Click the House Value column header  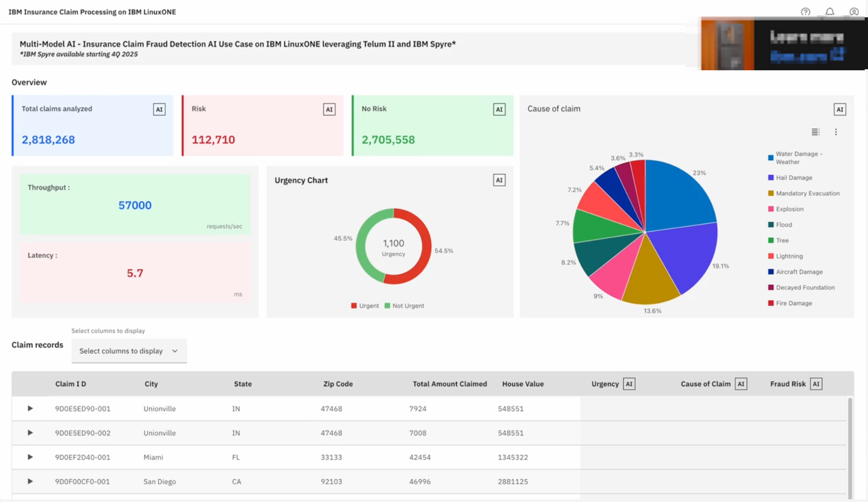coord(523,384)
